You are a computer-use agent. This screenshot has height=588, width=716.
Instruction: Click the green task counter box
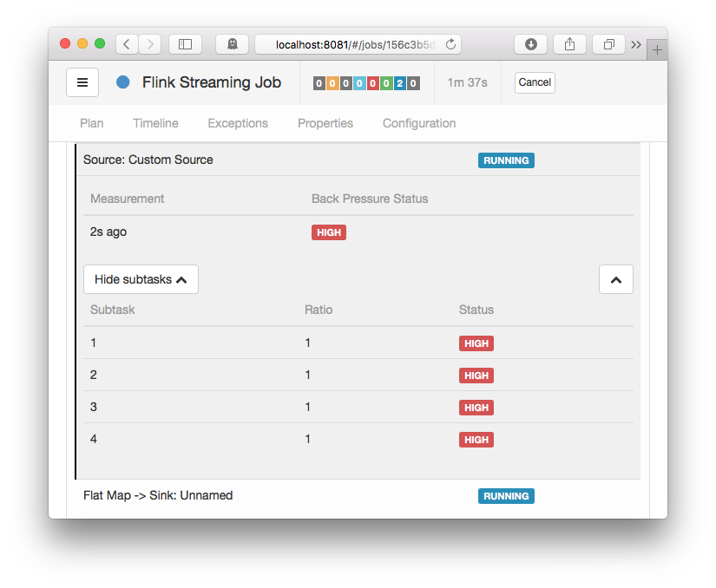[x=386, y=83]
